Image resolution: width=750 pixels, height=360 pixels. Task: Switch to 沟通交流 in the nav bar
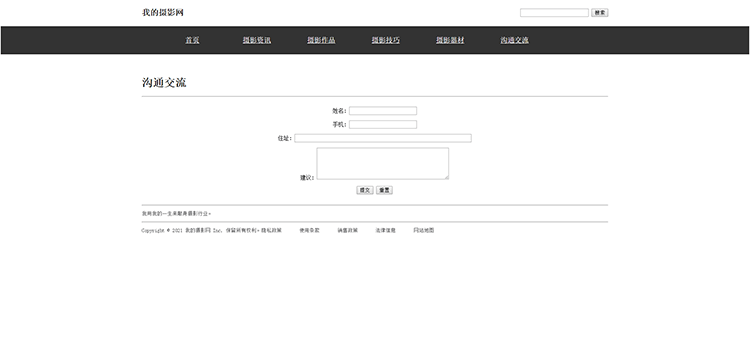(x=515, y=40)
